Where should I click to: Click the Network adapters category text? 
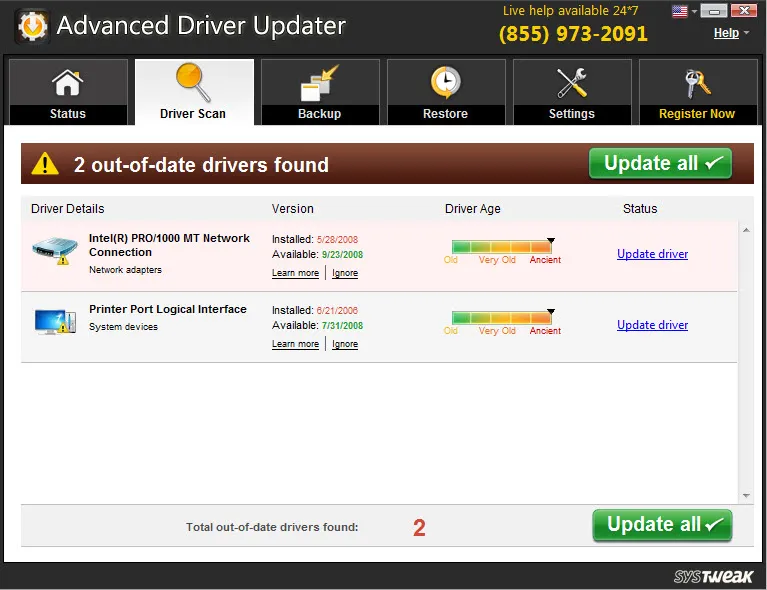click(125, 270)
